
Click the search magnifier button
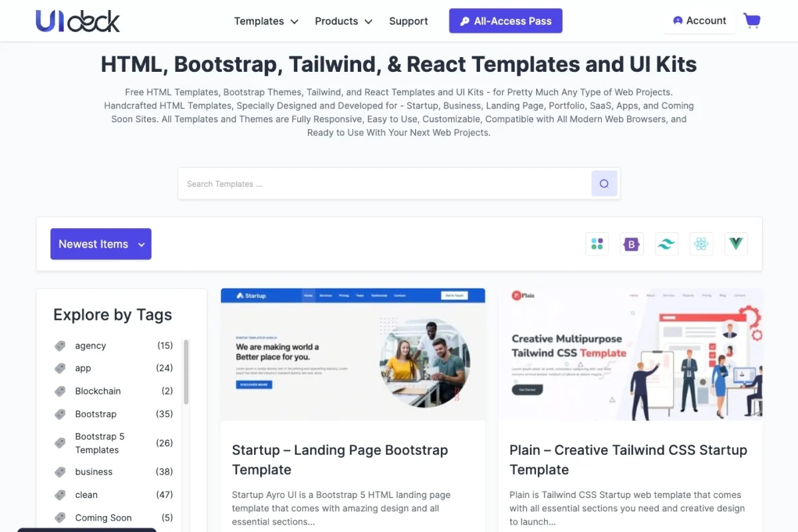tap(604, 184)
